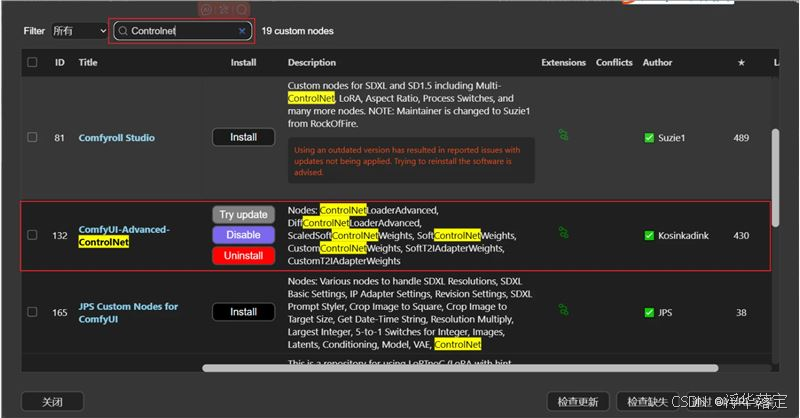Uninstall the ComfyUI-Advanced-ControlNet node

243,256
